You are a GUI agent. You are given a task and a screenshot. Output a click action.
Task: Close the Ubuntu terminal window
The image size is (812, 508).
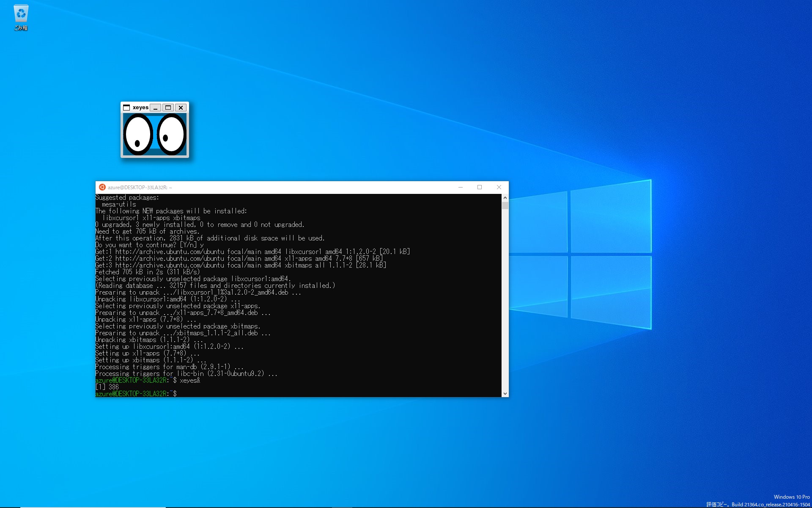click(x=499, y=187)
